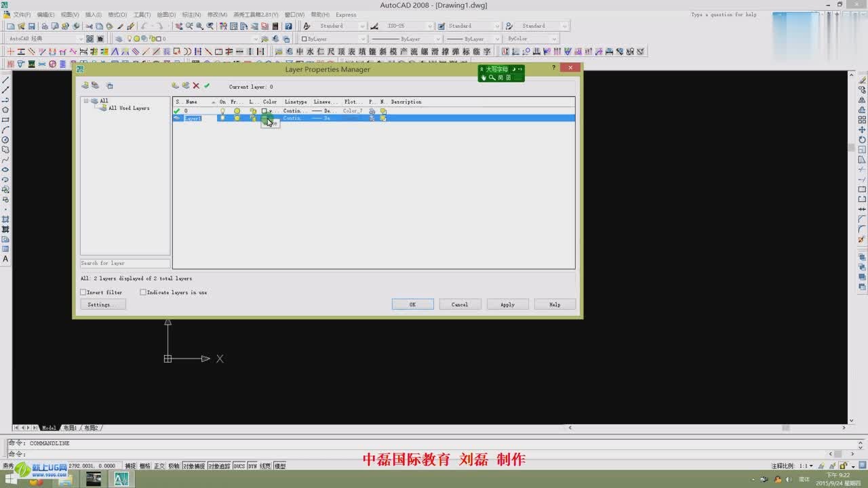Click the New Group Filter icon
Image resolution: width=868 pixels, height=488 pixels.
click(95, 86)
